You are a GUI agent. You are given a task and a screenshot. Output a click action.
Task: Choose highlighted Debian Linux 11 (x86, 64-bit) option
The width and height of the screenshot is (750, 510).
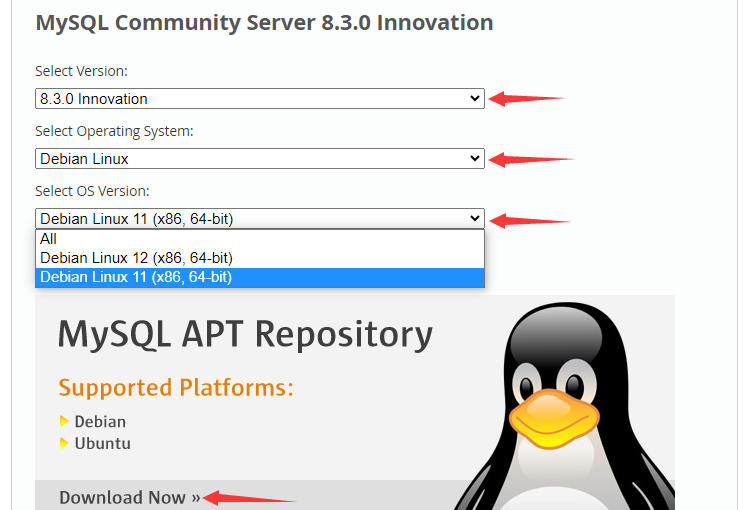[x=260, y=277]
